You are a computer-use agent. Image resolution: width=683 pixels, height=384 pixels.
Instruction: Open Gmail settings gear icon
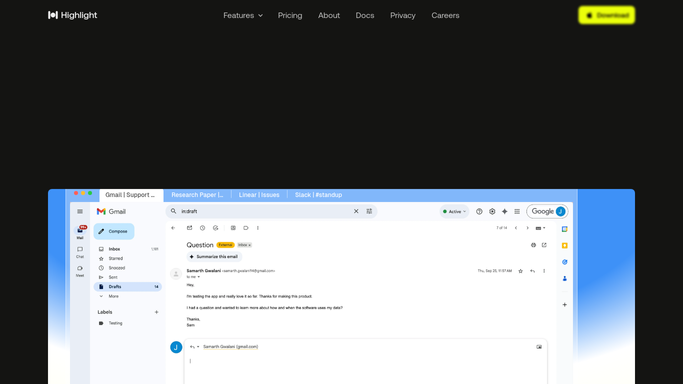492,212
